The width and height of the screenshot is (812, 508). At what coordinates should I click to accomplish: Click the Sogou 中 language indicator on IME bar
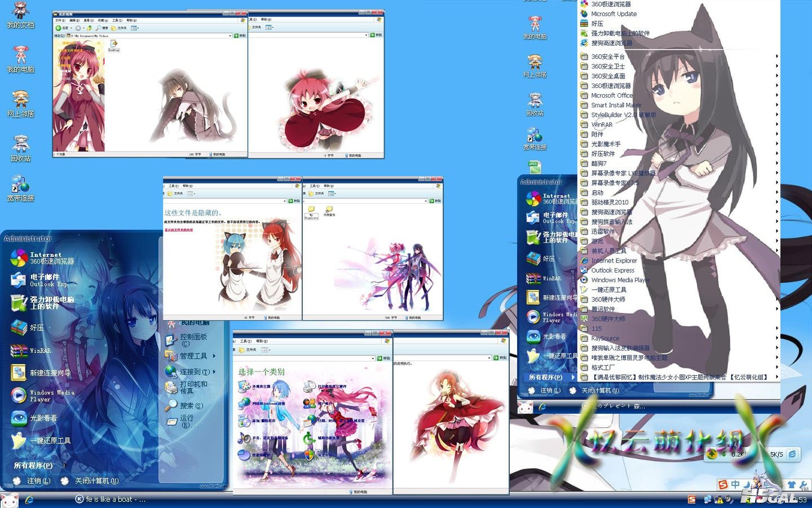click(x=735, y=484)
